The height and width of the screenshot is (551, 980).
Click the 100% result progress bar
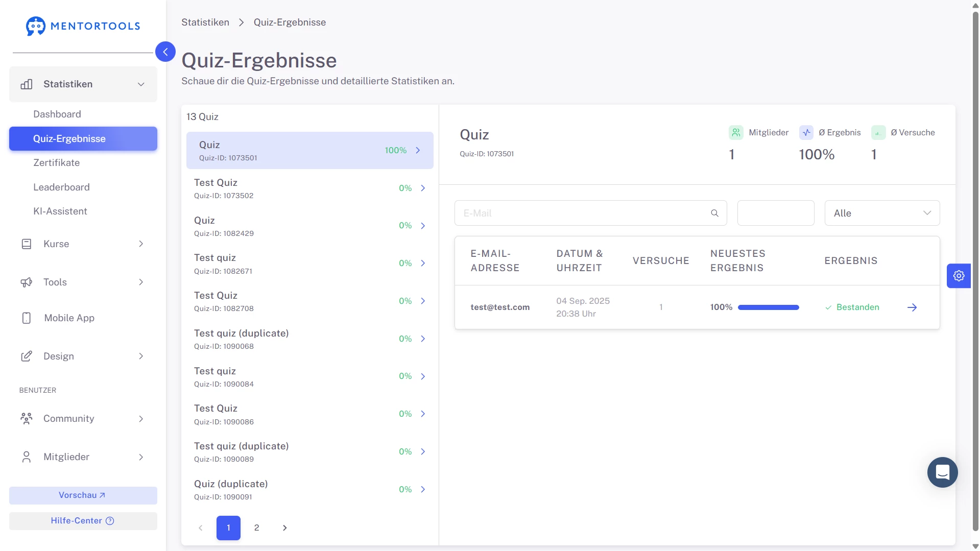click(768, 307)
